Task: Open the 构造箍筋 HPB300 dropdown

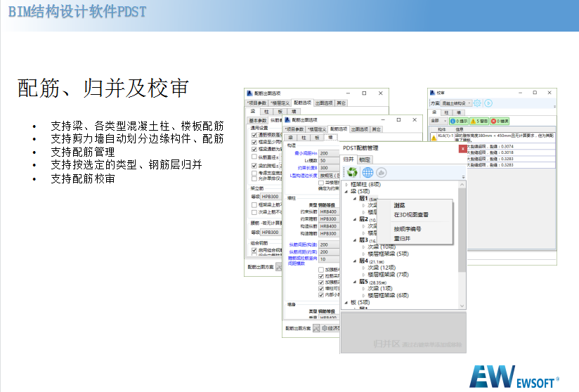Action: [x=329, y=234]
